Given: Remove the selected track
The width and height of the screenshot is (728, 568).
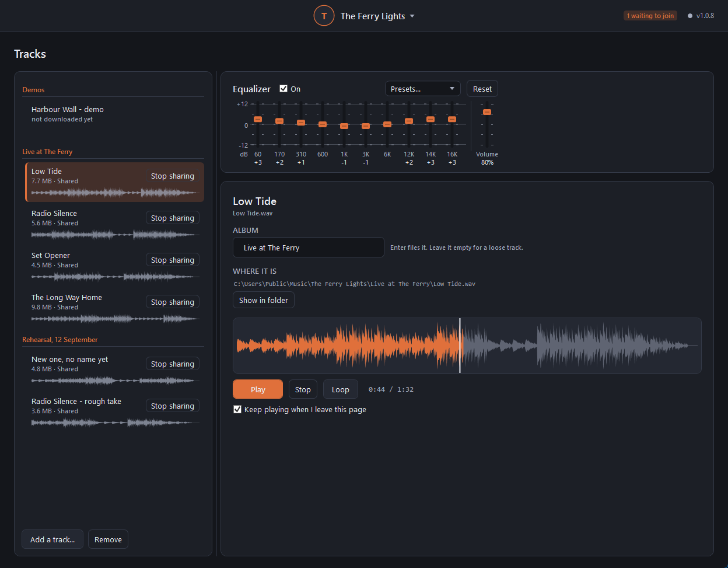Looking at the screenshot, I should click(x=108, y=539).
